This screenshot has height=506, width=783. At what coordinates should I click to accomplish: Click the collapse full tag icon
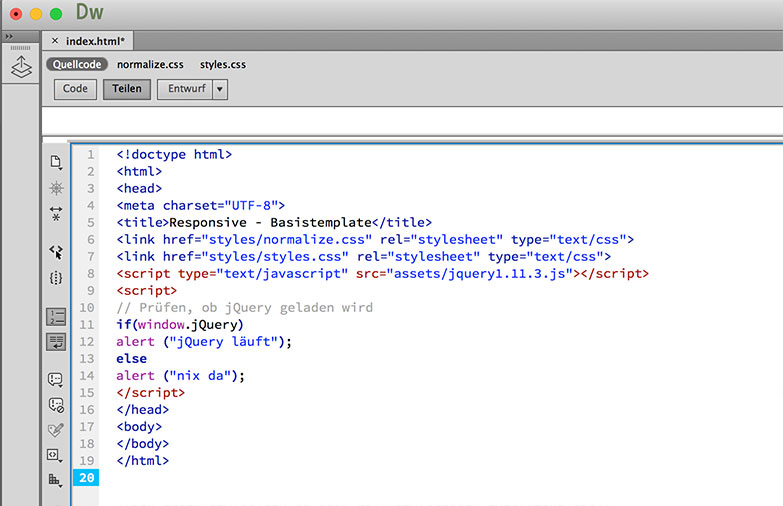point(56,214)
